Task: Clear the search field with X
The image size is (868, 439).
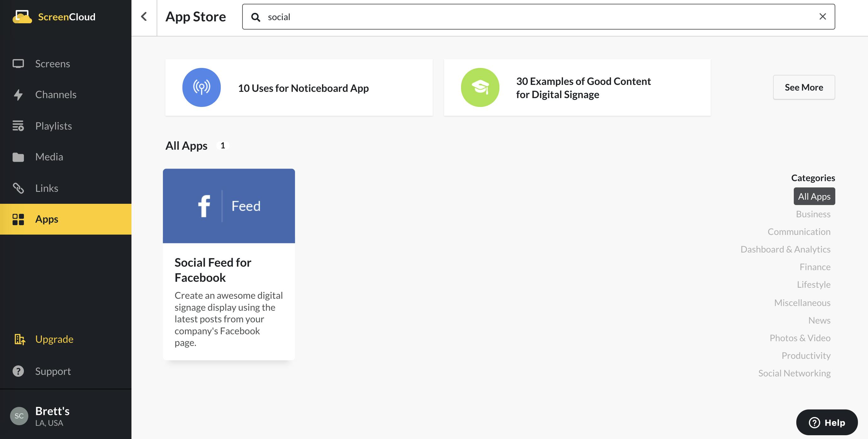Action: [822, 16]
